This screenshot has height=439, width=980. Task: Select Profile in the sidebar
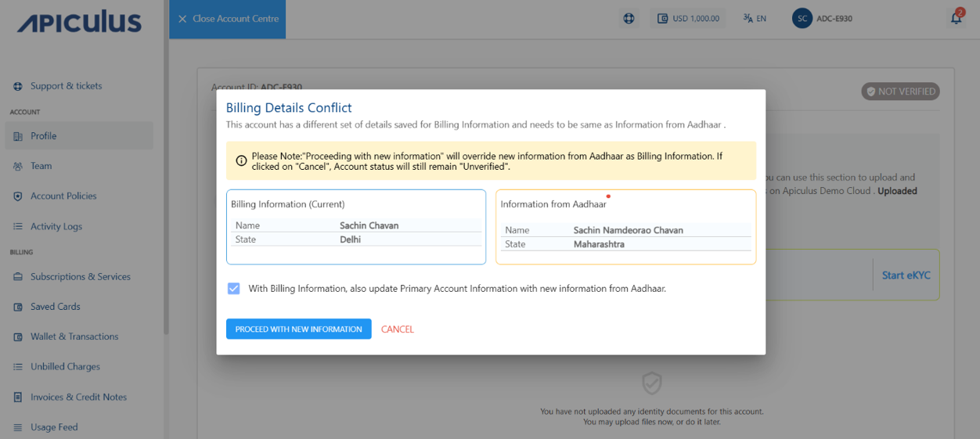(x=79, y=136)
